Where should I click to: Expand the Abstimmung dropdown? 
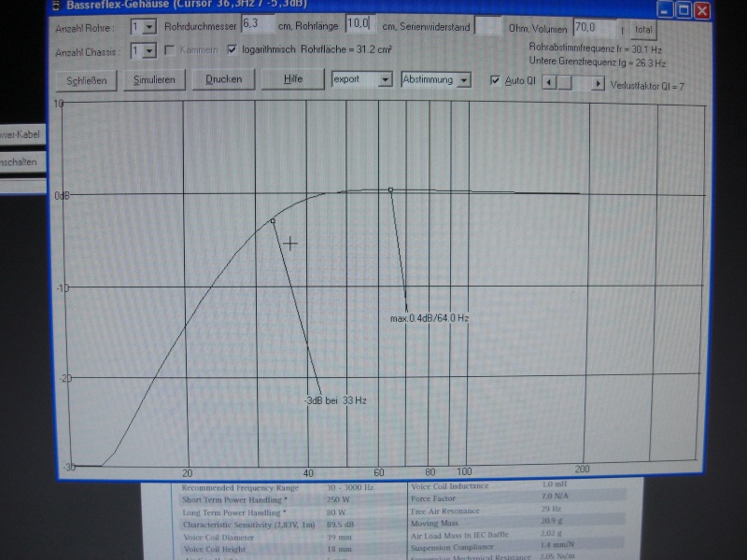point(464,80)
